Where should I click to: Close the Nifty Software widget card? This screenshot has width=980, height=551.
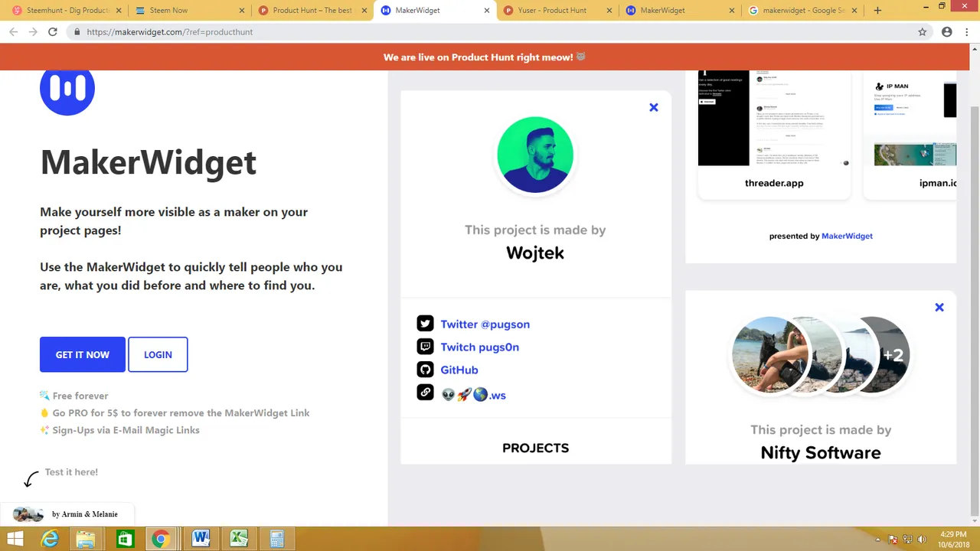point(939,307)
